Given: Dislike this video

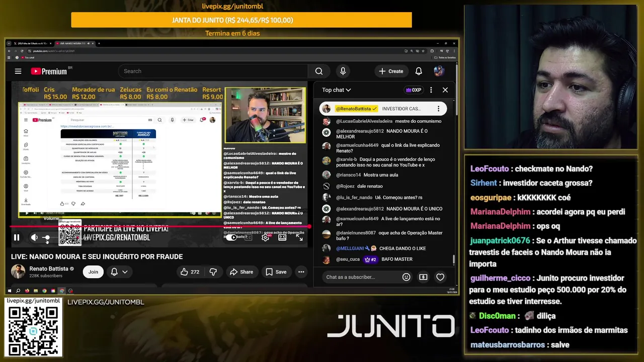Looking at the screenshot, I should 213,272.
